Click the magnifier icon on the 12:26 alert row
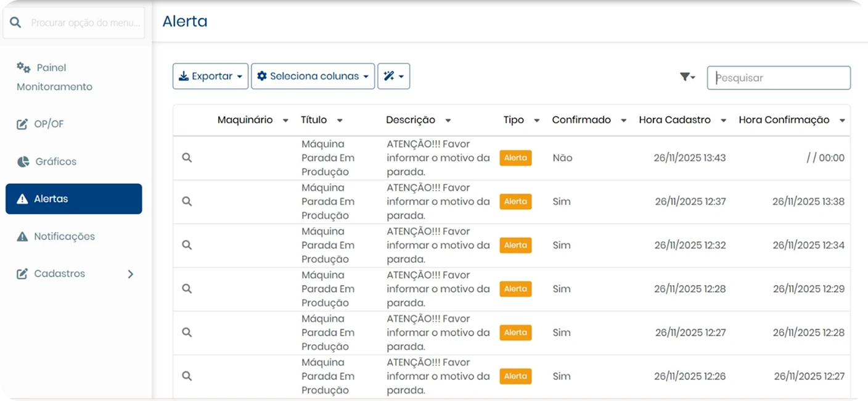Image resolution: width=868 pixels, height=401 pixels. point(187,376)
